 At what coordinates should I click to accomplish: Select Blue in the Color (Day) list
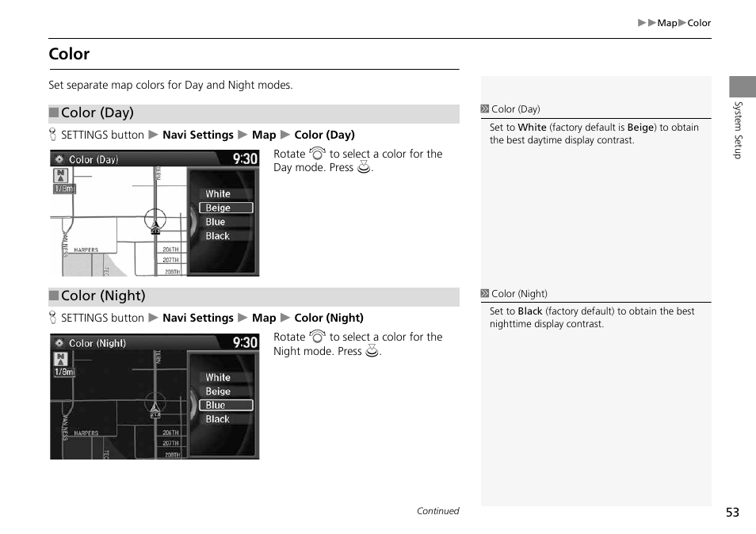(226, 222)
